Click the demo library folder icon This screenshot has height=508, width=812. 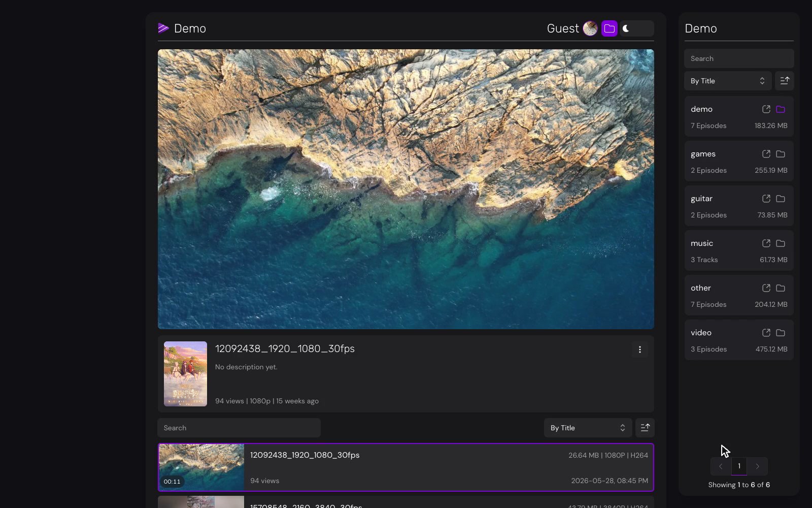pyautogui.click(x=781, y=109)
